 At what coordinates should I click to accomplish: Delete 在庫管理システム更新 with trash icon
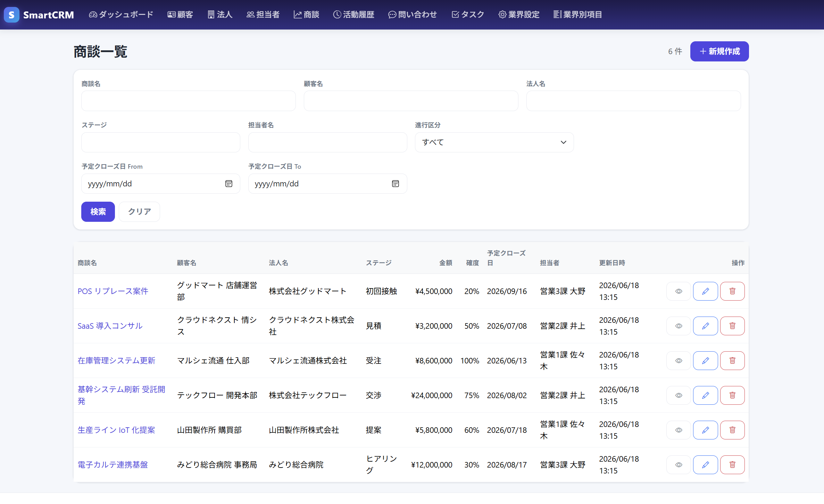(x=732, y=361)
